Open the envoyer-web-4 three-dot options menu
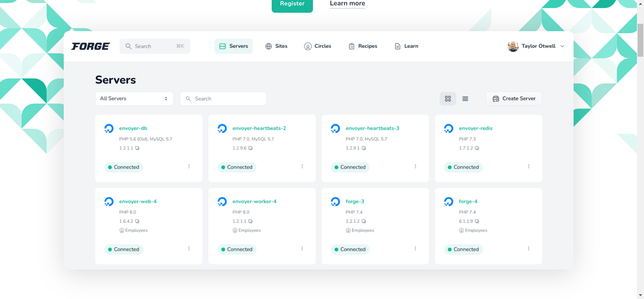 [x=189, y=248]
